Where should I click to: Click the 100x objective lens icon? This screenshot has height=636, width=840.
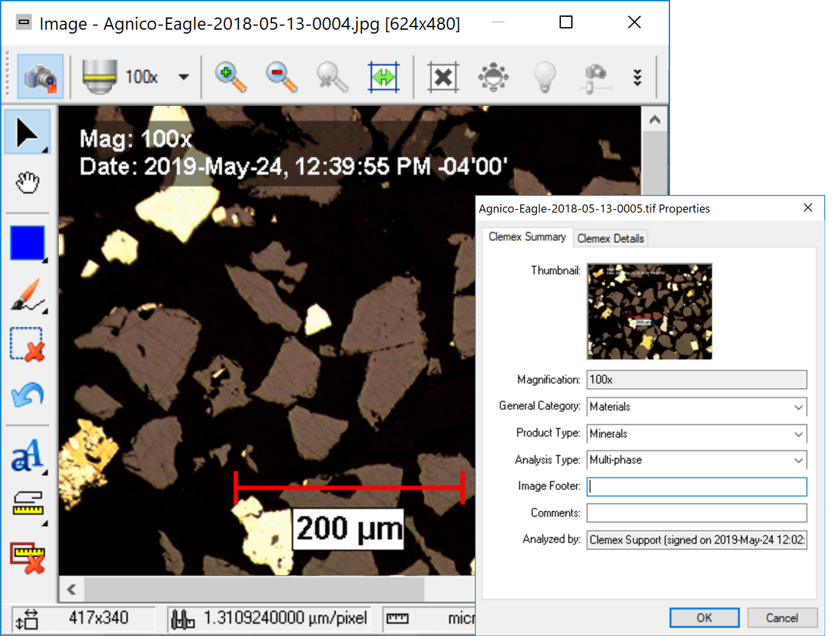click(x=100, y=77)
